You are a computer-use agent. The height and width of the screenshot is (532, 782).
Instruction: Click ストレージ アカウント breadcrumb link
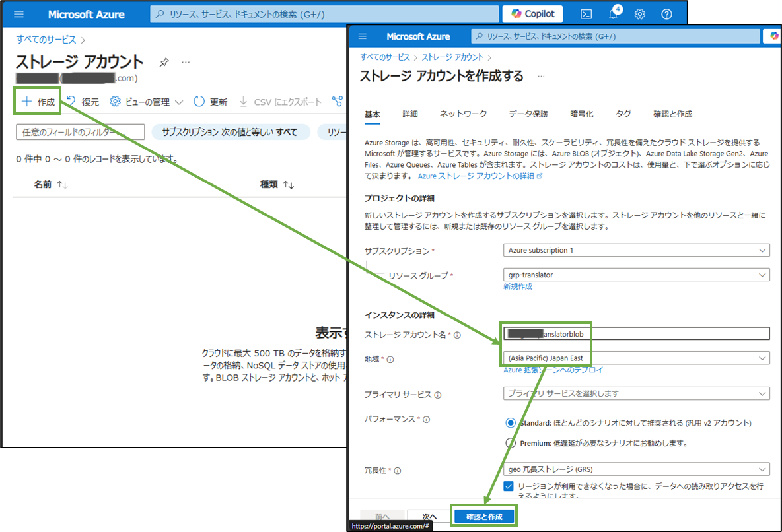coord(452,57)
